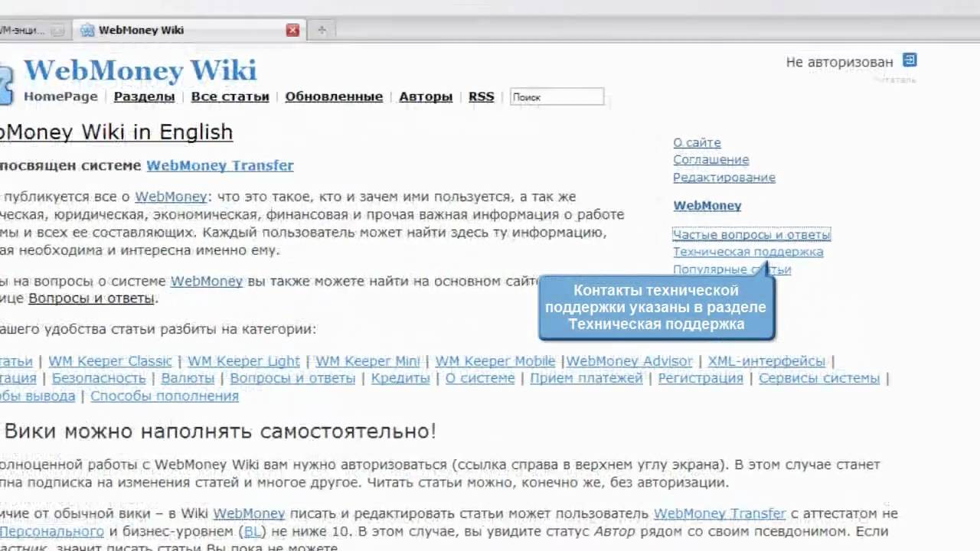Viewport: 980px width, 551px height.
Task: Open bold WebMoney sidebar link
Action: point(707,205)
